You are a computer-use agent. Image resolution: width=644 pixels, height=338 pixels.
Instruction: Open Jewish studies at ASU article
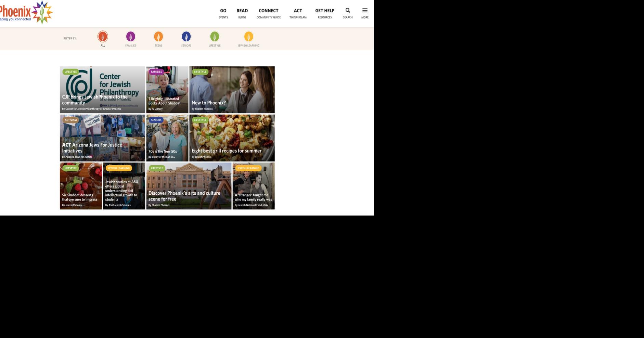[x=124, y=186]
